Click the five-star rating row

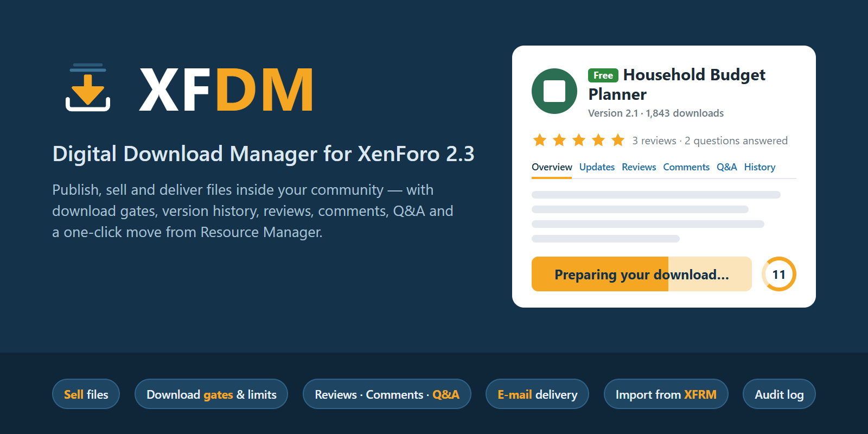(578, 141)
